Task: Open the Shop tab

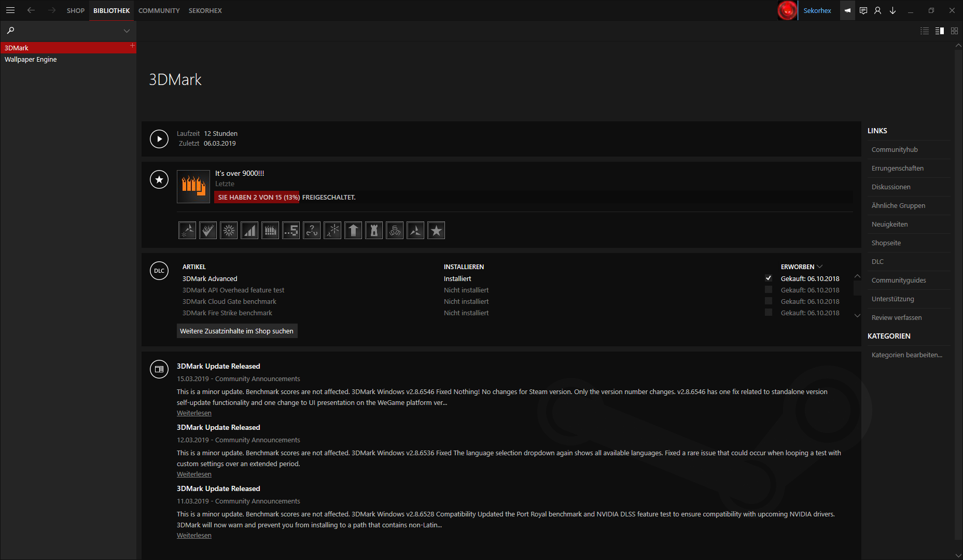Action: click(x=76, y=10)
